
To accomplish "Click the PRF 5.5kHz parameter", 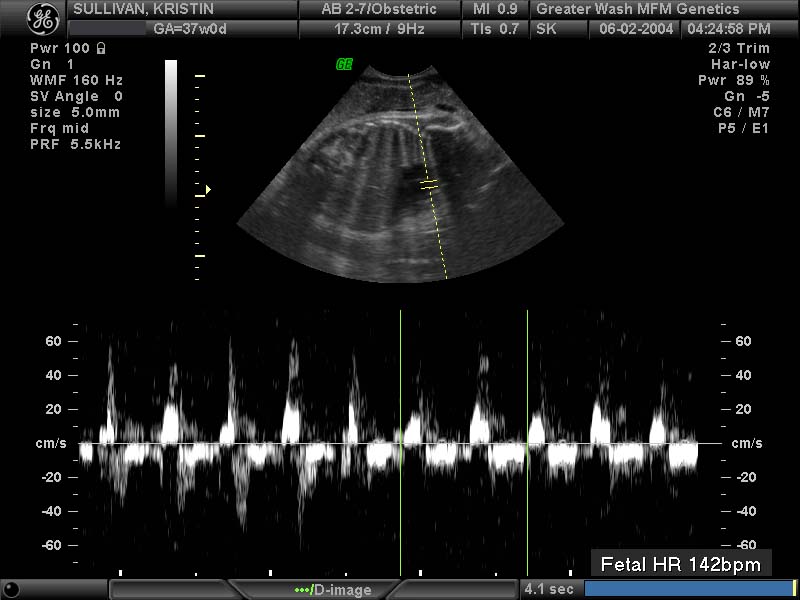I will [75, 144].
